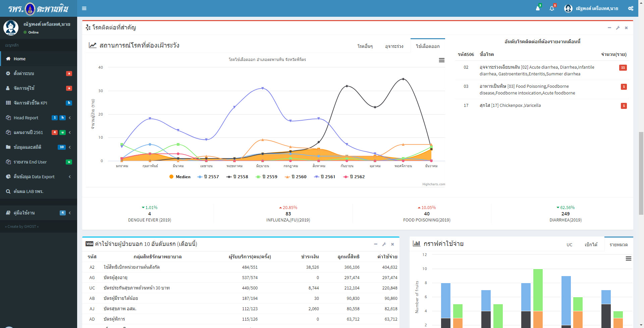The image size is (644, 328).
Task: Switch to UC expenses tab
Action: pos(569,245)
